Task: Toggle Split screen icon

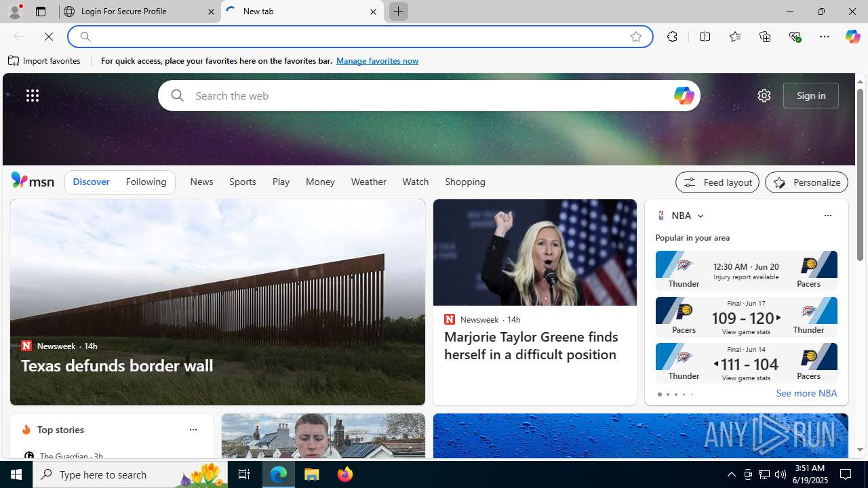Action: 705,37
